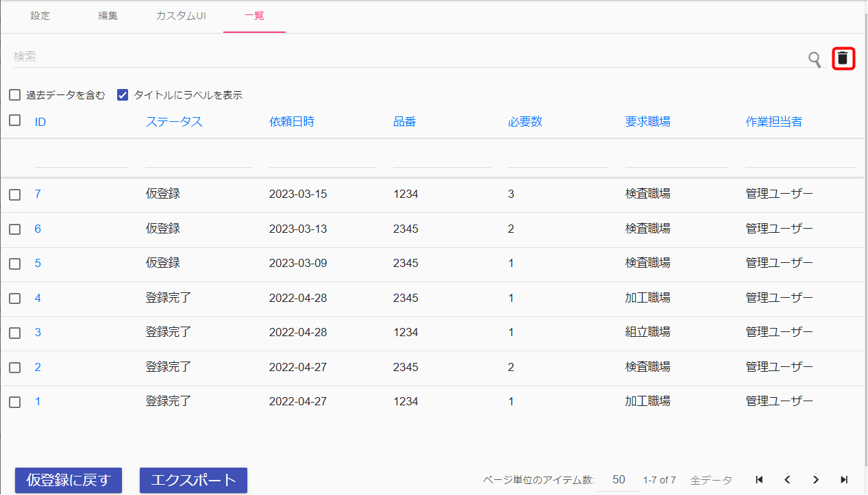Go to next page arrow
The width and height of the screenshot is (868, 495).
[816, 480]
